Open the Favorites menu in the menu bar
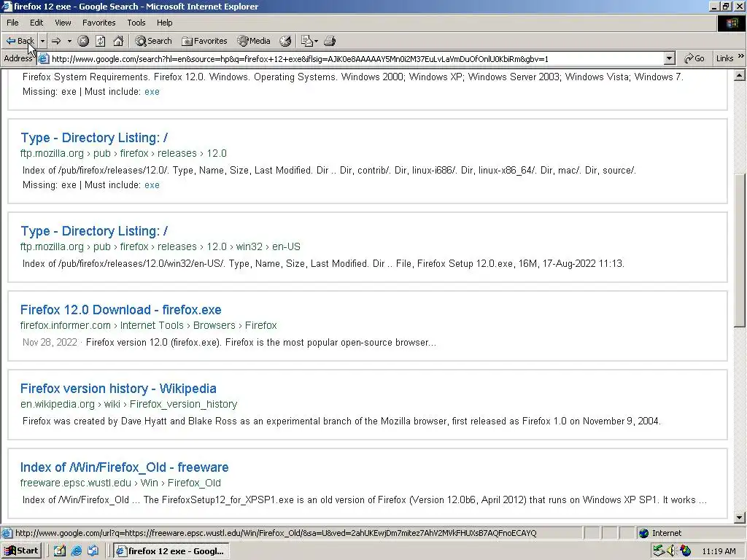Viewport: 747px width, 560px height. 98,23
